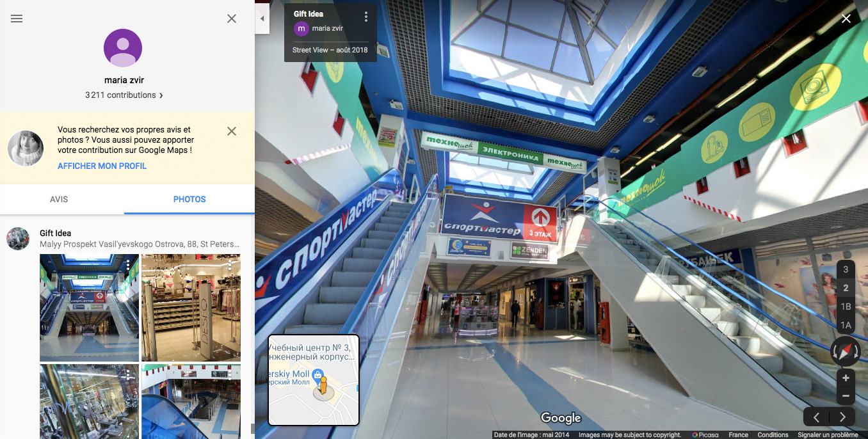Open the minimap preview

click(x=314, y=380)
